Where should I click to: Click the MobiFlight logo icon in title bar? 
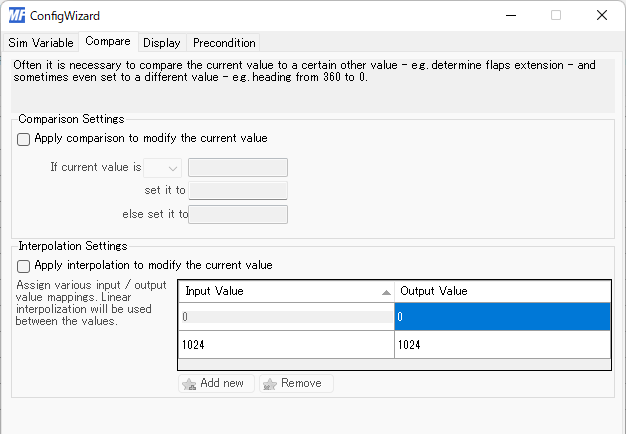pyautogui.click(x=17, y=16)
